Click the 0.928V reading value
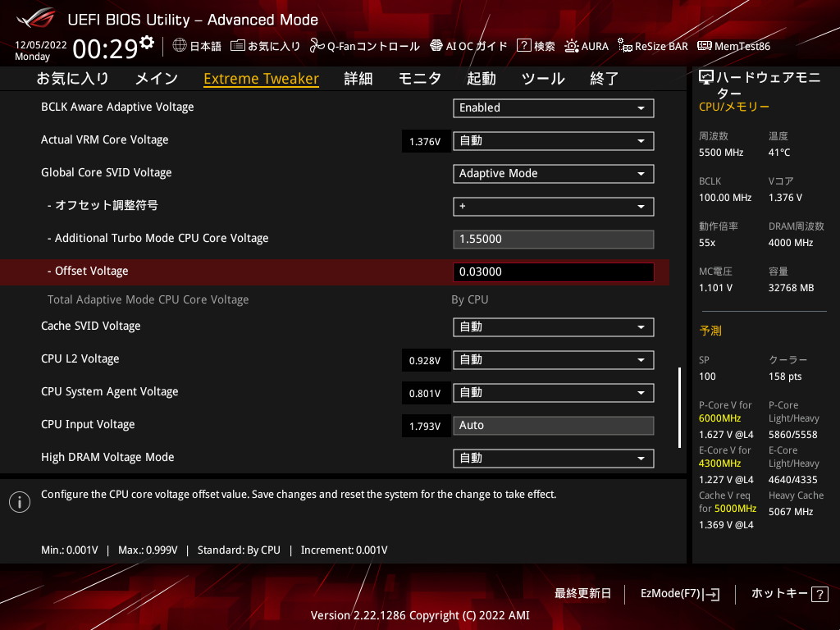Screen dimensions: 840x630 coord(425,361)
